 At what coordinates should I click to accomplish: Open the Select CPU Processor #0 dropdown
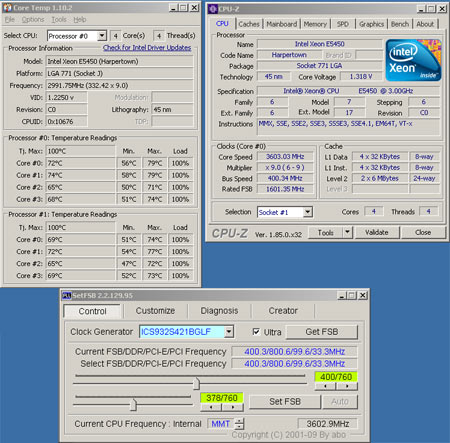pos(102,36)
